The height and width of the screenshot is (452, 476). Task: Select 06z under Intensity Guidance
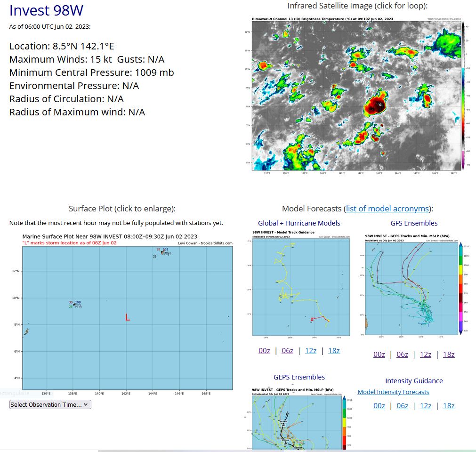pos(402,405)
